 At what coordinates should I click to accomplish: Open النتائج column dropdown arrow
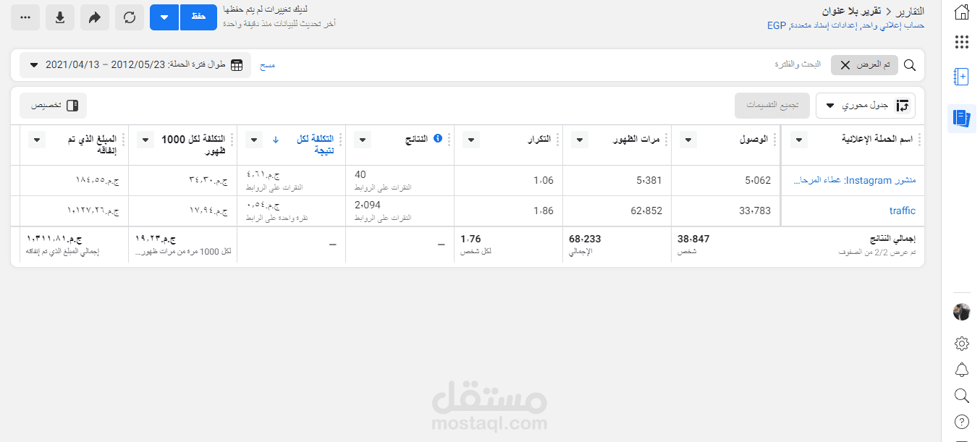pyautogui.click(x=363, y=140)
